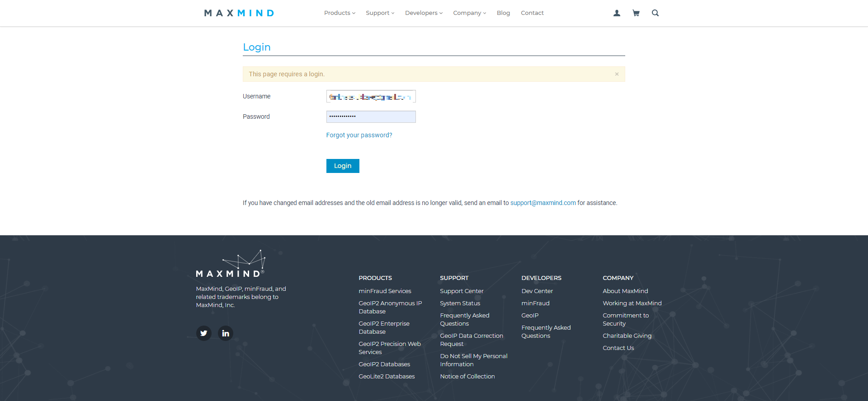
Task: Open GeoIP link under Developers
Action: point(530,316)
